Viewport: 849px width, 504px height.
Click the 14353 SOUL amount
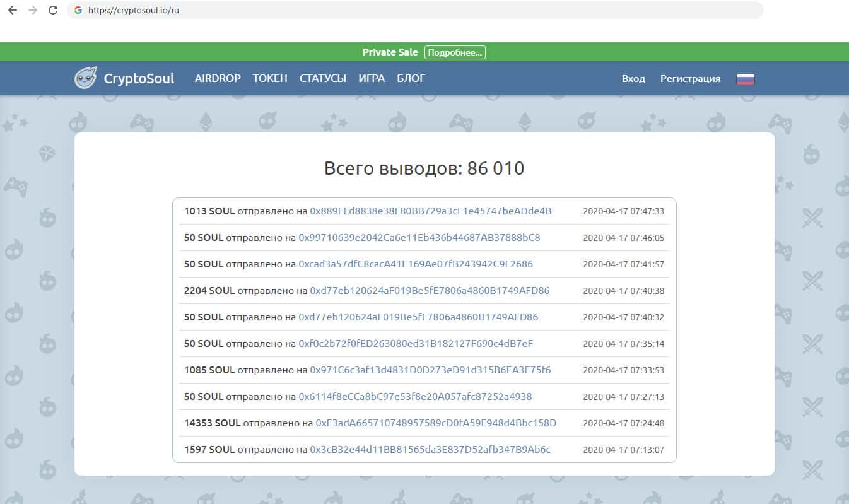point(213,423)
